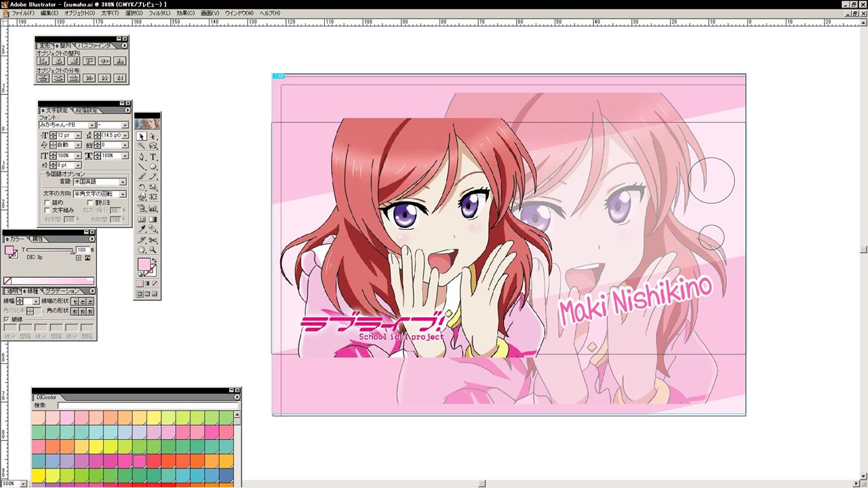The image size is (868, 488).
Task: Select the Paintbrush tool
Action: [x=142, y=176]
